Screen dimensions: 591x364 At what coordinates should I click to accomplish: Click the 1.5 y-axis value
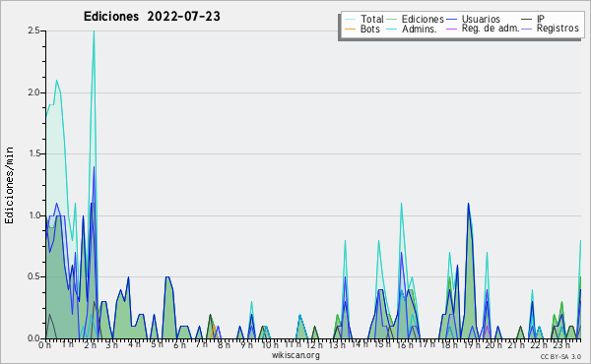pyautogui.click(x=33, y=153)
